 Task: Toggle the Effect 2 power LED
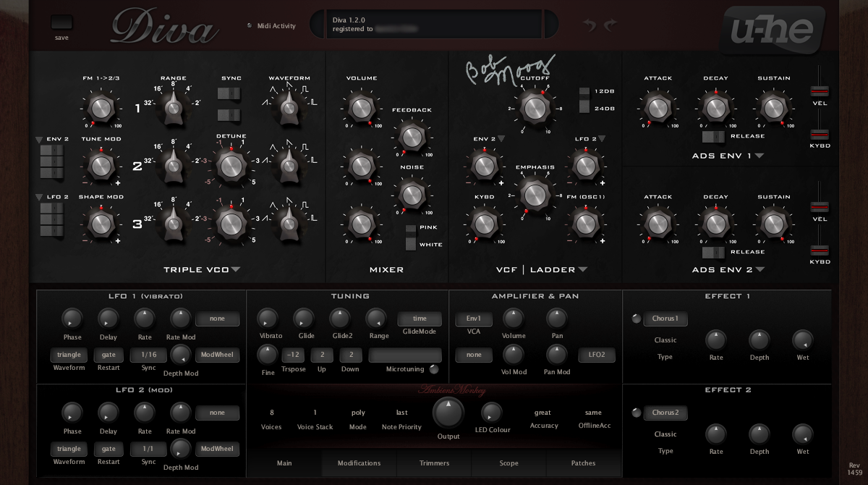point(636,413)
